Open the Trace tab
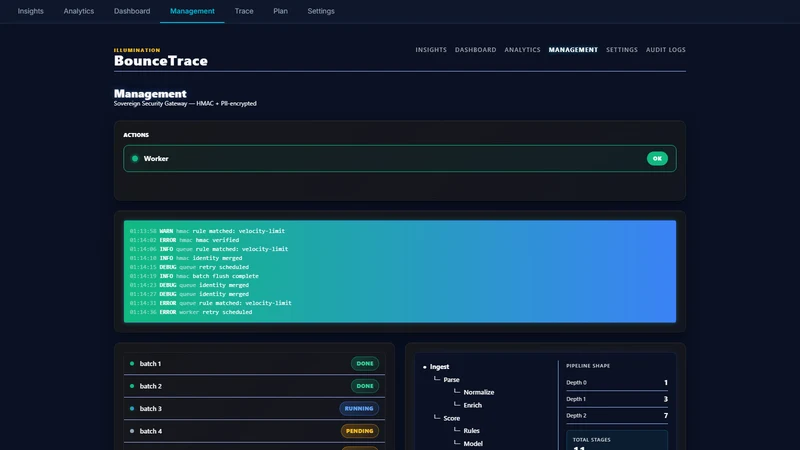 [244, 11]
